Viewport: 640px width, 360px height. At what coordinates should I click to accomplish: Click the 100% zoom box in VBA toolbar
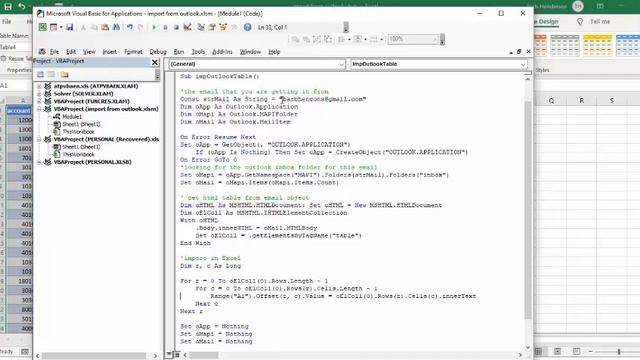(x=413, y=39)
